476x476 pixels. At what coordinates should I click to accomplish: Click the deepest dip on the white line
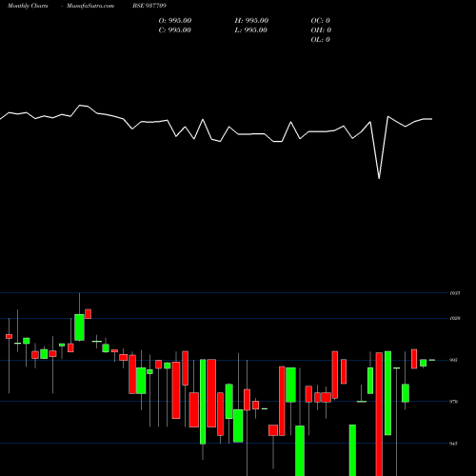pos(379,178)
